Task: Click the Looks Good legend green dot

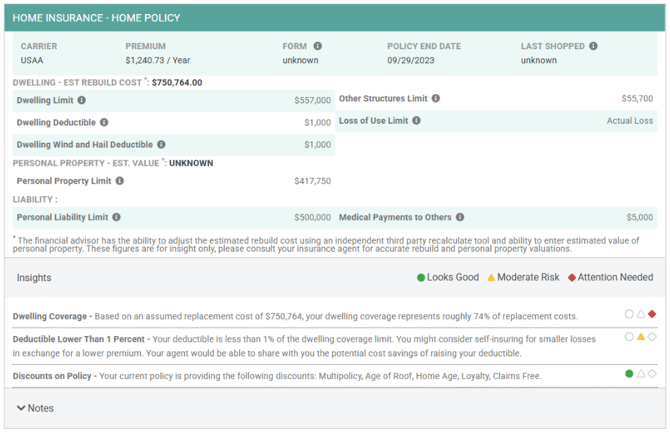Action: pos(421,277)
